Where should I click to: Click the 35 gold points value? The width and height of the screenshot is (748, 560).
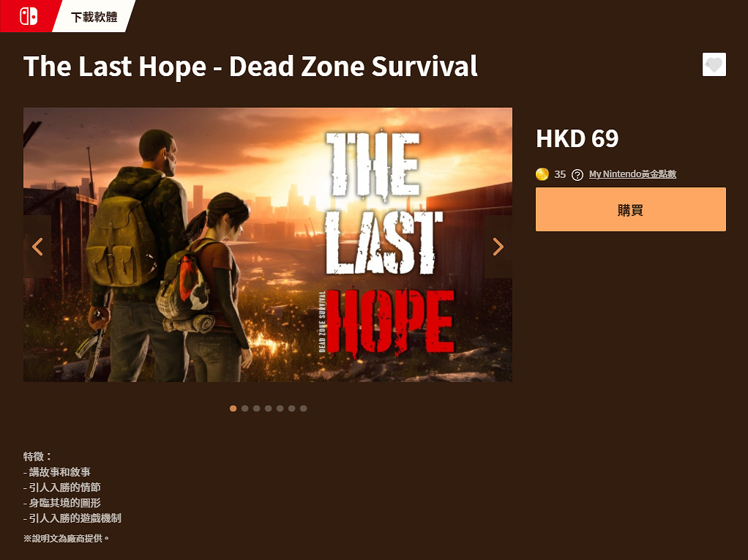pyautogui.click(x=560, y=174)
